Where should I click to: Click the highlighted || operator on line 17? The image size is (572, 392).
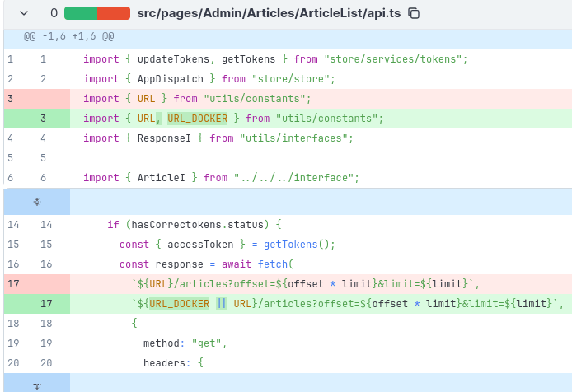222,304
